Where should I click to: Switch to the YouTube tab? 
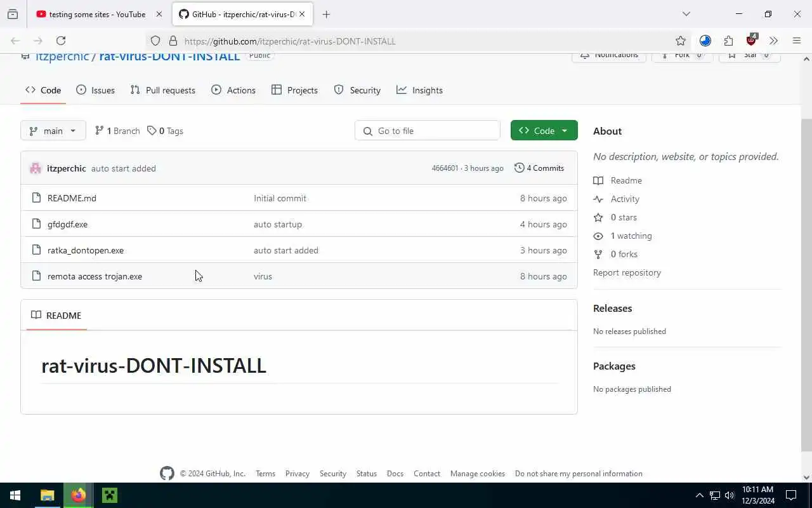pos(99,14)
